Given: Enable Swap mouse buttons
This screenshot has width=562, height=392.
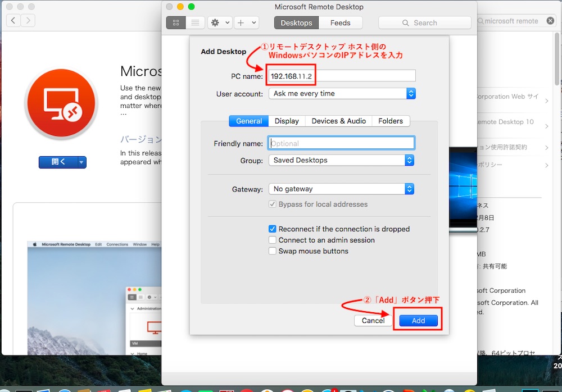Looking at the screenshot, I should [x=273, y=251].
